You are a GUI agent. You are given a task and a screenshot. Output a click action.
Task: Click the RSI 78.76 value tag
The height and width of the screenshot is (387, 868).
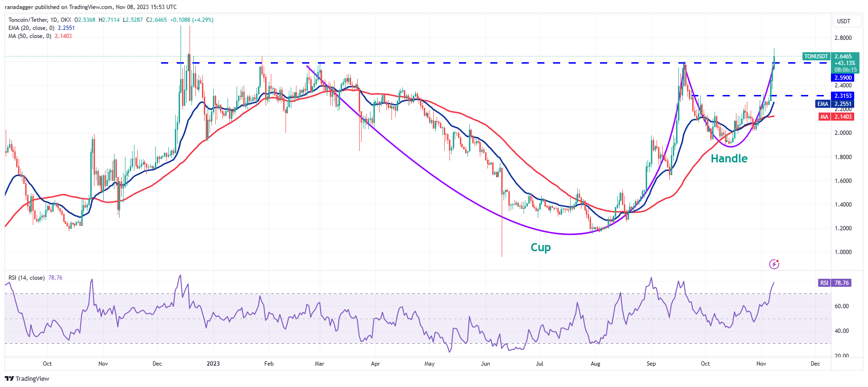tap(835, 283)
